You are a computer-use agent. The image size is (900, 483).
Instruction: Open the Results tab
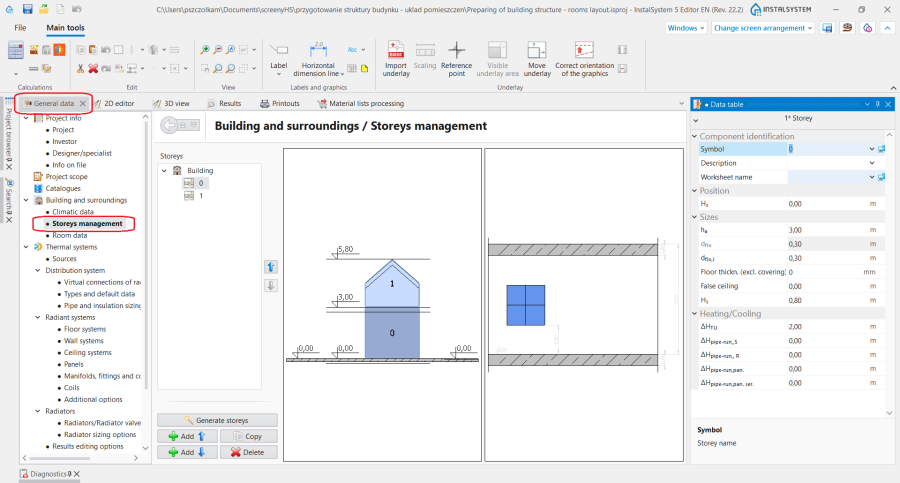coord(224,103)
